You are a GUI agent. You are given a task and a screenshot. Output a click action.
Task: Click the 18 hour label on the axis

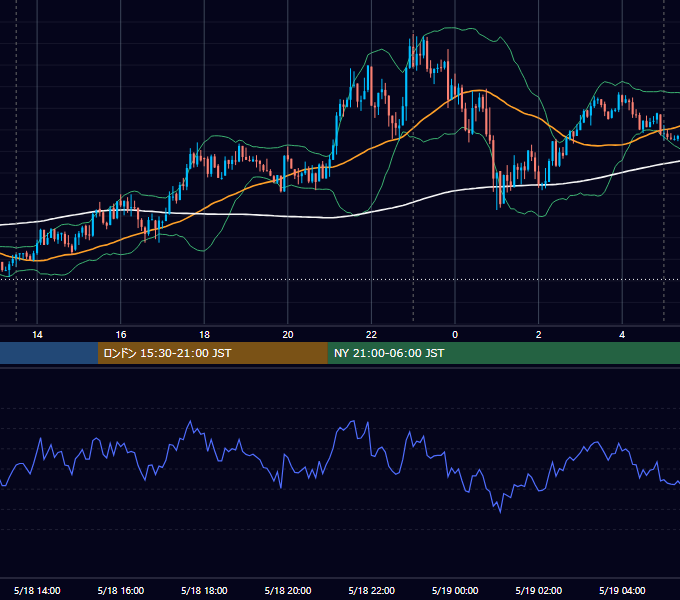tap(204, 335)
